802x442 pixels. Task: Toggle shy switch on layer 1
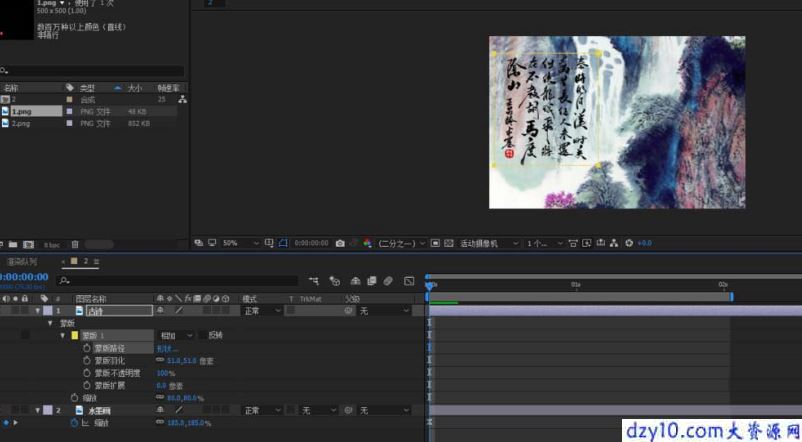[x=160, y=311]
